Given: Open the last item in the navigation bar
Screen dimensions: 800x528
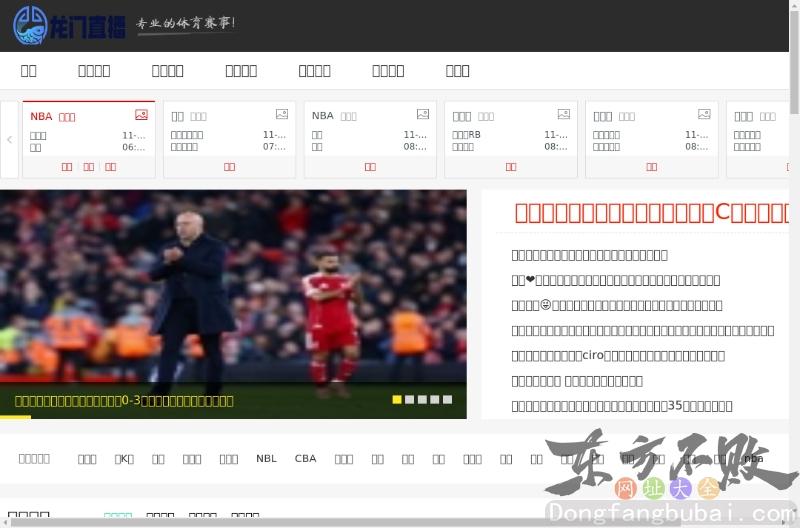Looking at the screenshot, I should (x=457, y=70).
